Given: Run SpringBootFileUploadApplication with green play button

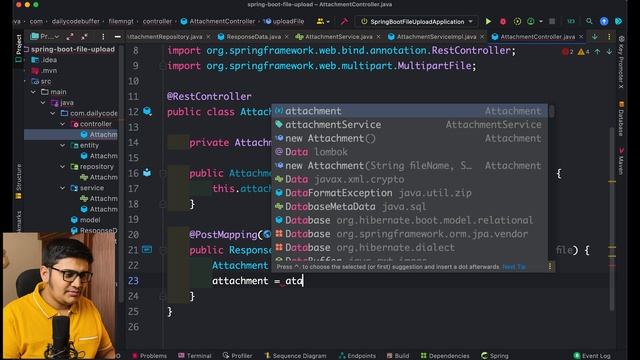Looking at the screenshot, I should (x=488, y=21).
